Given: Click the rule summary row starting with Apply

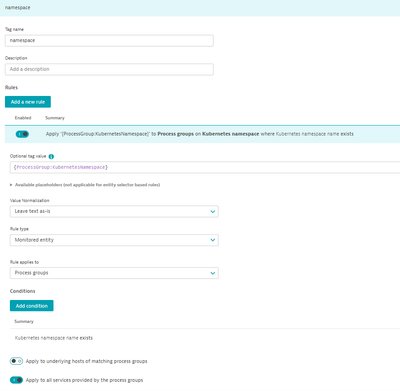Looking at the screenshot, I should (202, 134).
